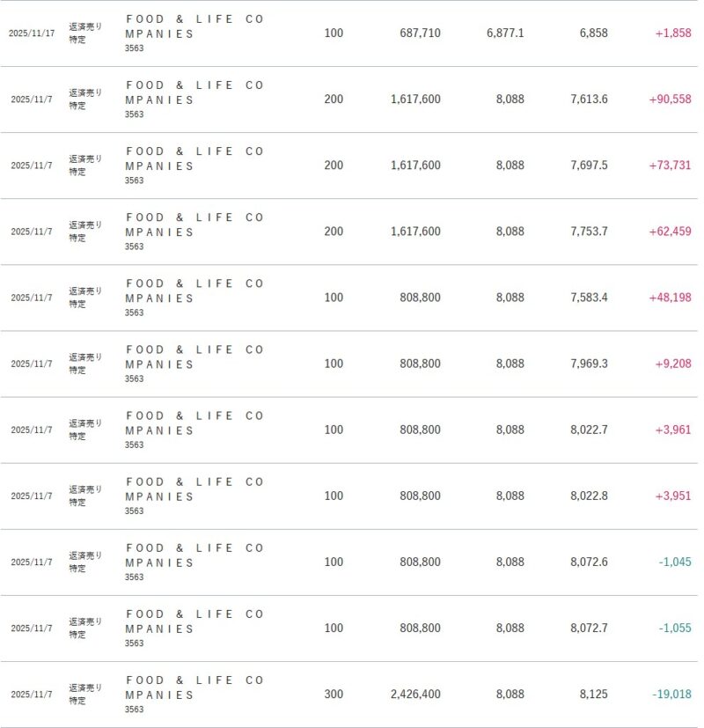Click the 8,022.8 price value
704x728 pixels.
pyautogui.click(x=589, y=496)
